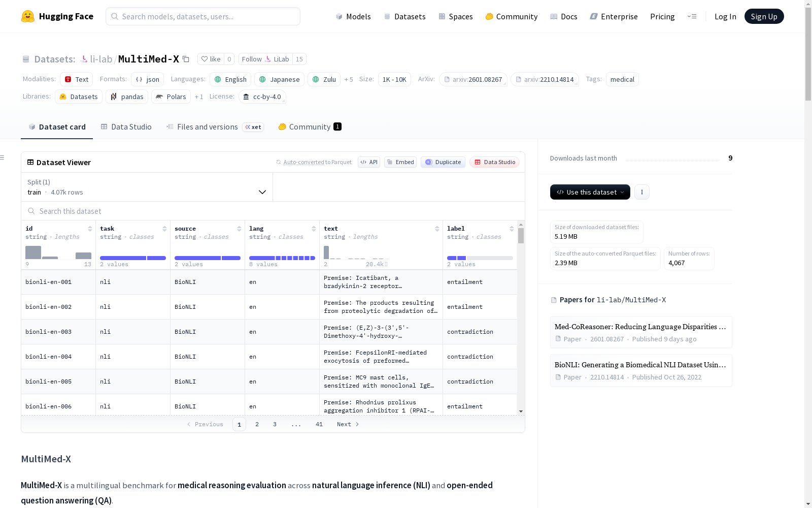This screenshot has height=508, width=812.
Task: Select the medical tag
Action: coord(622,79)
